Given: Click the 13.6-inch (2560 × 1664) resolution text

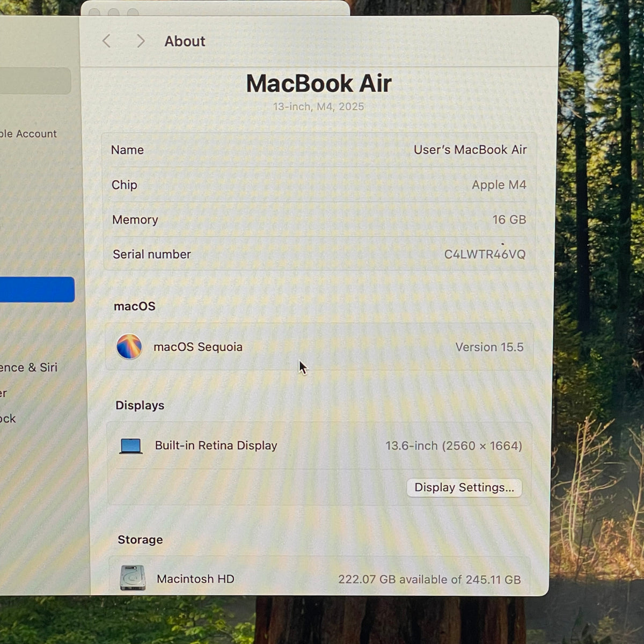Looking at the screenshot, I should click(453, 445).
